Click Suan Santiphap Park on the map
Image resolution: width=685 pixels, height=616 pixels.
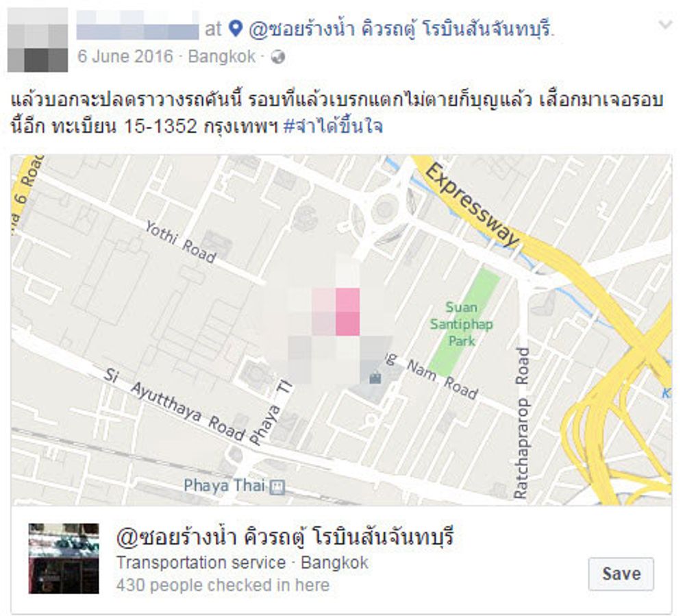click(461, 323)
